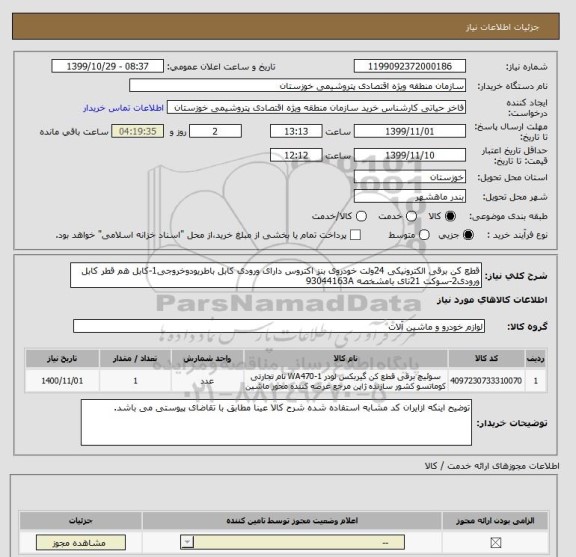The image size is (576, 557).
Task: Select the کالا/خدمت radio button
Action: pos(361,216)
